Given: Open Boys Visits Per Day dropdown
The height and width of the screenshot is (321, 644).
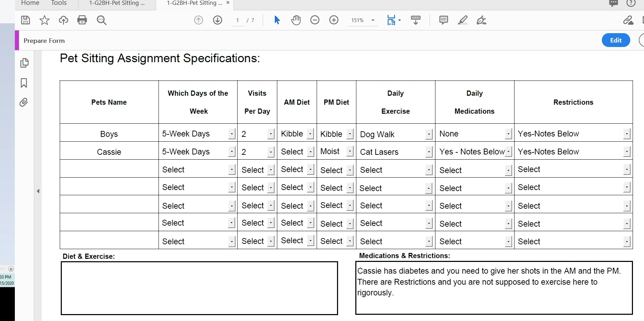Looking at the screenshot, I should (271, 134).
